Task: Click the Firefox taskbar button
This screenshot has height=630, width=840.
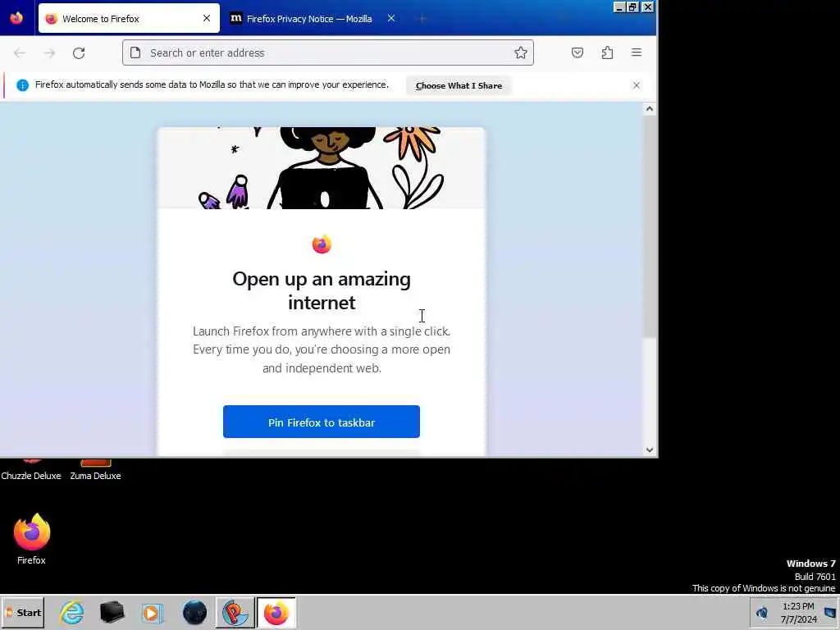Action: coord(276,612)
